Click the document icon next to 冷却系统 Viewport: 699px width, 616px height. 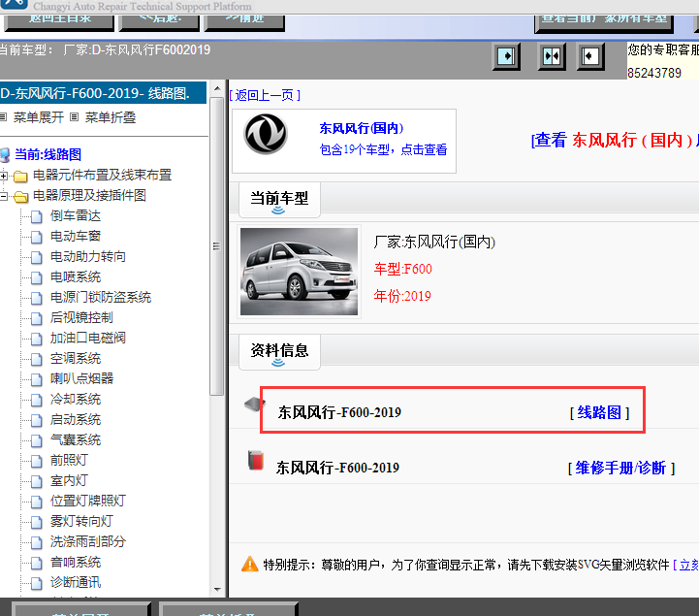[x=37, y=400]
